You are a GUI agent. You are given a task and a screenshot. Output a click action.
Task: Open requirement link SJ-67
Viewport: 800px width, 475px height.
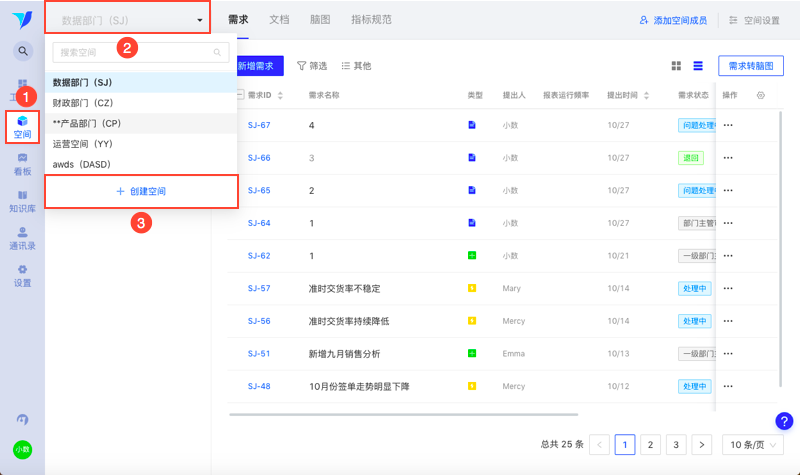259,125
